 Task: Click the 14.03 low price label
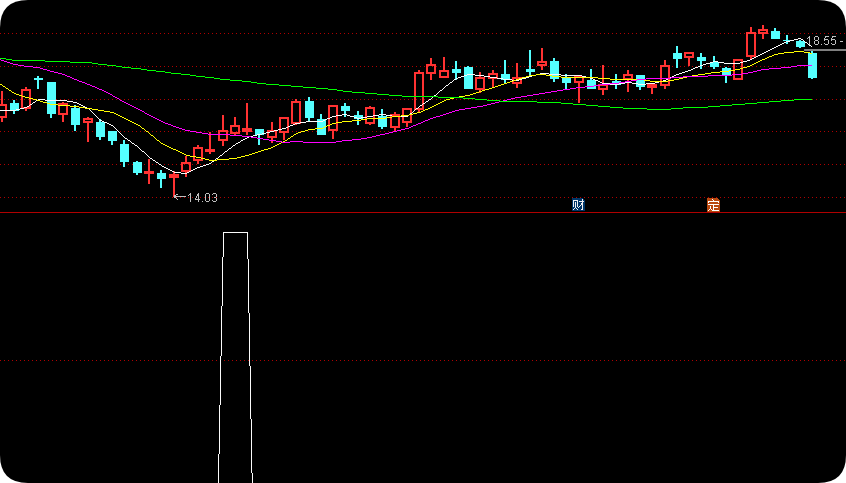(x=202, y=198)
